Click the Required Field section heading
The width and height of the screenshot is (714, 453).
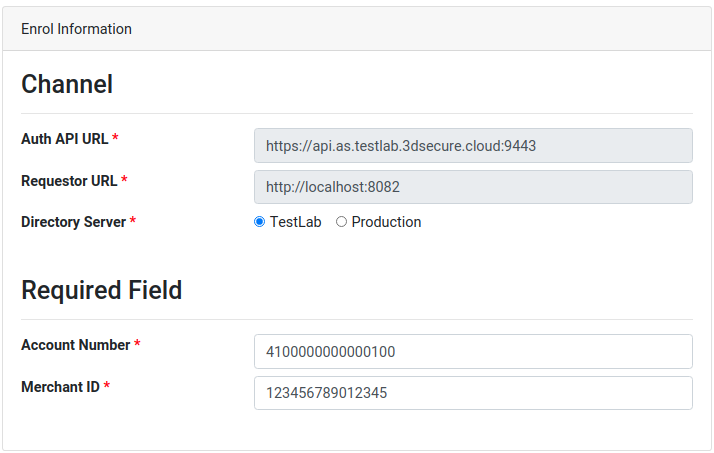102,290
